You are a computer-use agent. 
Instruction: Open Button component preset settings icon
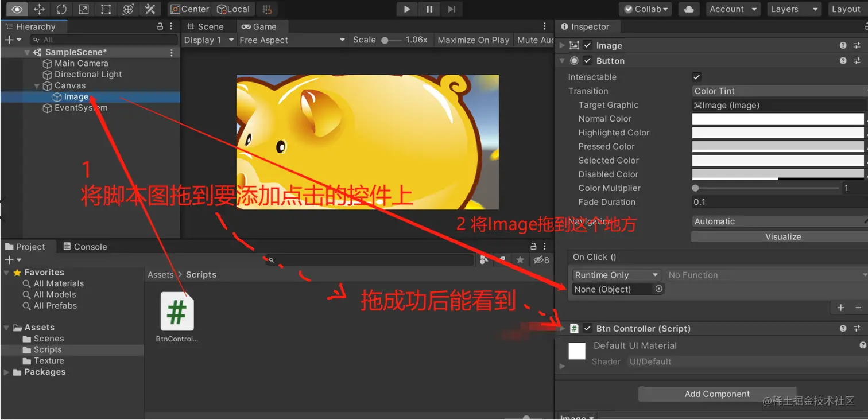coord(857,61)
